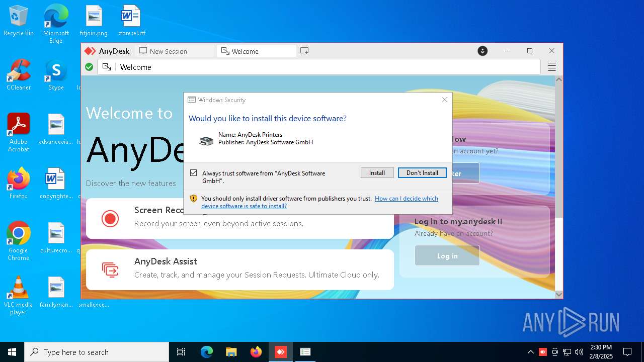Open CCleaner desktop shortcut
This screenshot has width=644, height=362.
point(19,75)
